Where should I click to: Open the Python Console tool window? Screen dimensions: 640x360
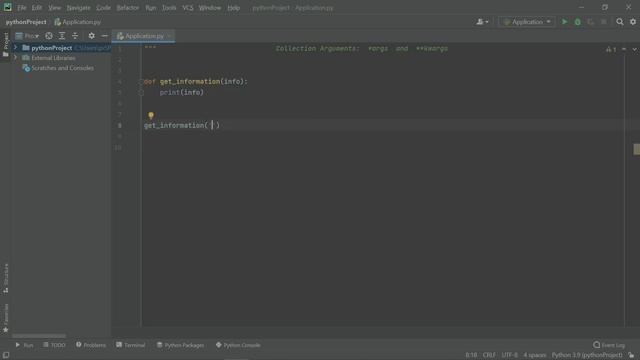pos(238,345)
